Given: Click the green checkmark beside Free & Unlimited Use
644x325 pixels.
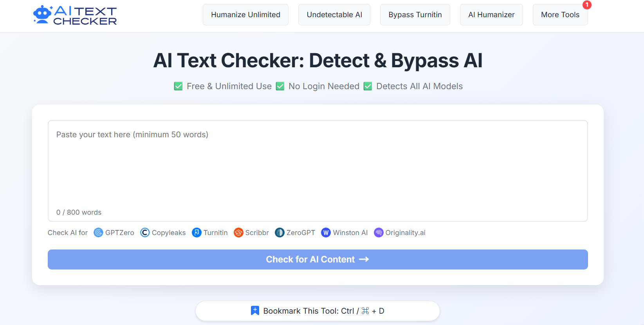Looking at the screenshot, I should click(x=178, y=86).
